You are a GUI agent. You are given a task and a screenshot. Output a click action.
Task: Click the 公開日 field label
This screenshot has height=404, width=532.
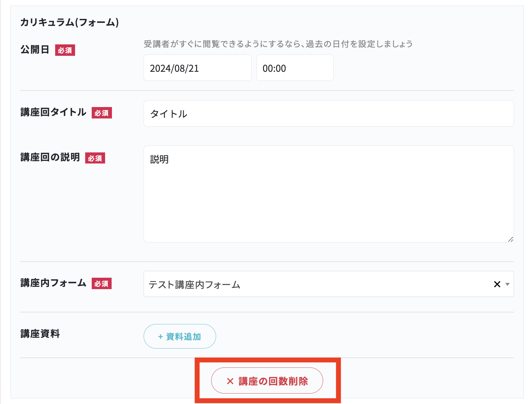[x=35, y=50]
